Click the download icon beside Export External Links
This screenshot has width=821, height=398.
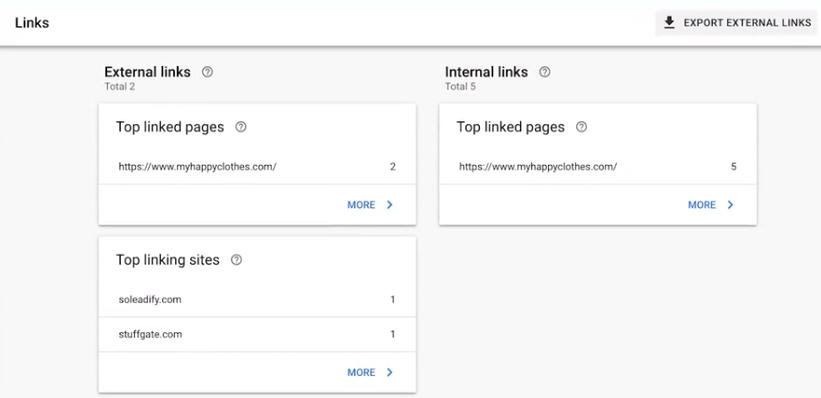669,23
